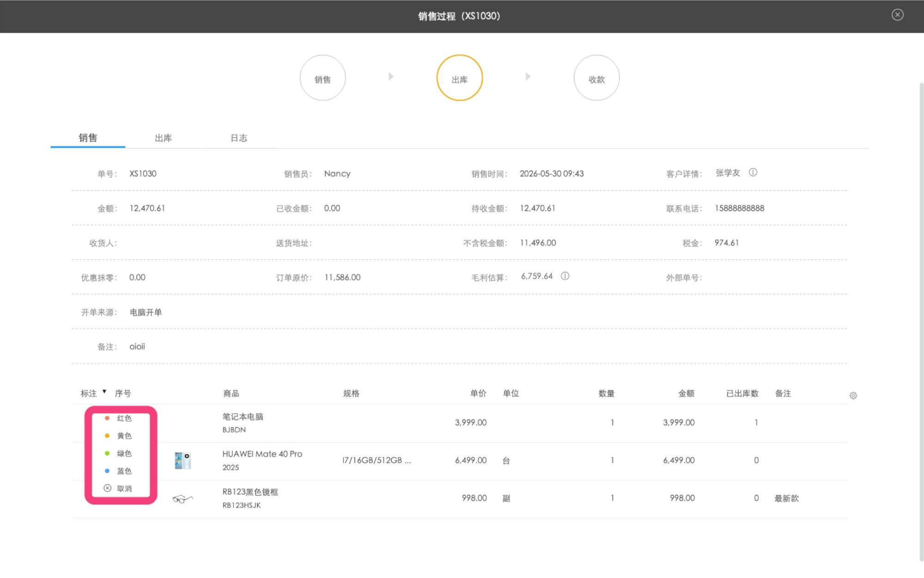Click the arrow between 出库 and 收款 steps
The width and height of the screenshot is (924, 578).
[x=528, y=77]
